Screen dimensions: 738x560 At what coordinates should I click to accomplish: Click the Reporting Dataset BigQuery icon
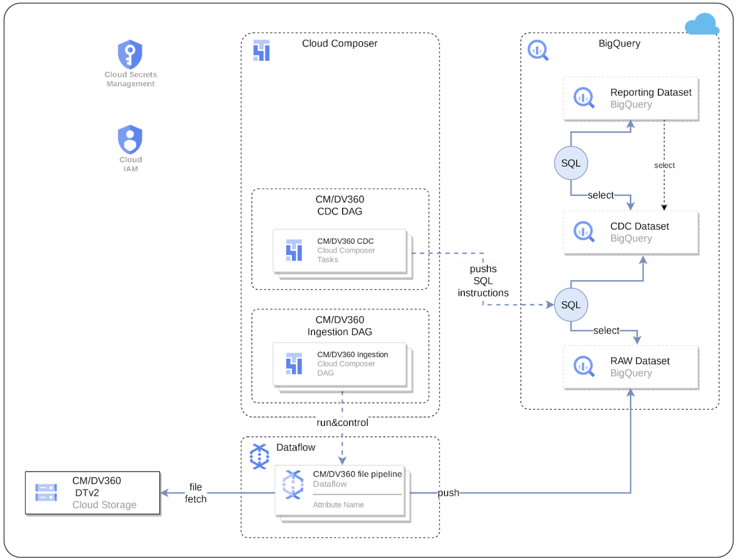583,98
